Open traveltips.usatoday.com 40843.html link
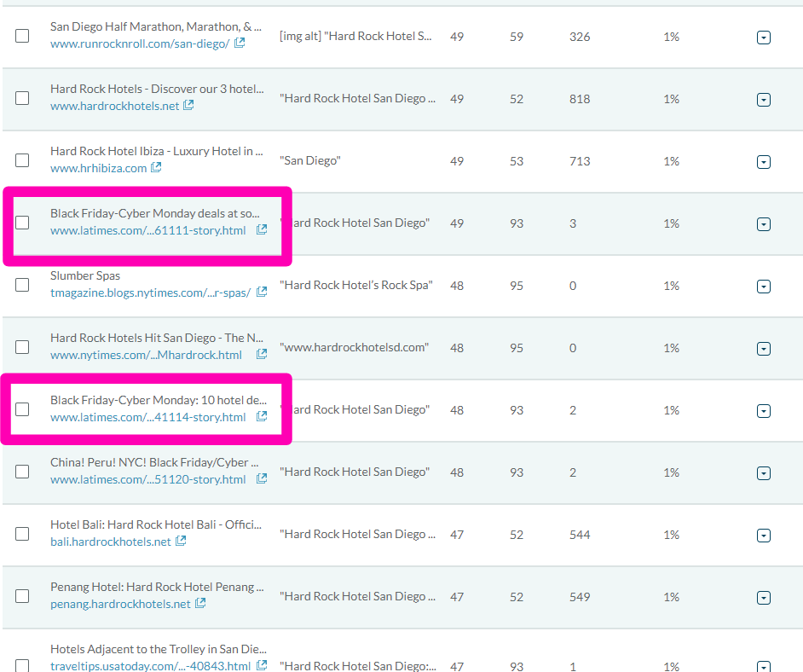The width and height of the screenshot is (803, 672). point(151,666)
